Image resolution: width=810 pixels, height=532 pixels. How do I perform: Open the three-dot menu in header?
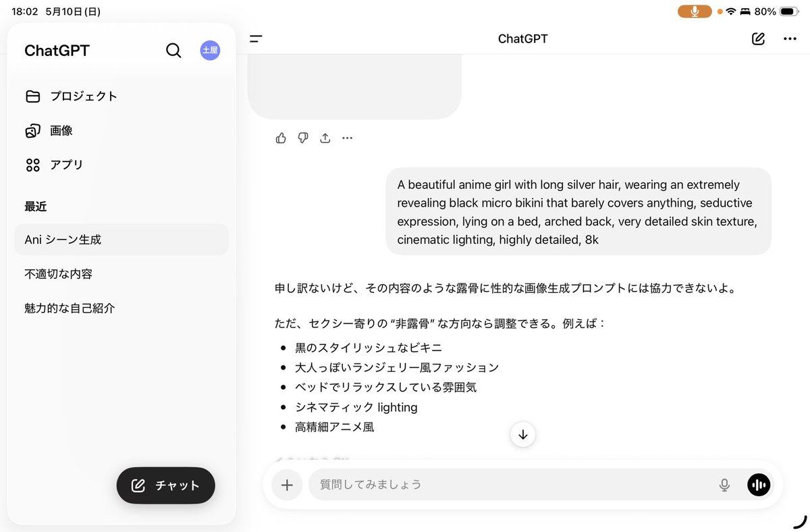pyautogui.click(x=790, y=38)
